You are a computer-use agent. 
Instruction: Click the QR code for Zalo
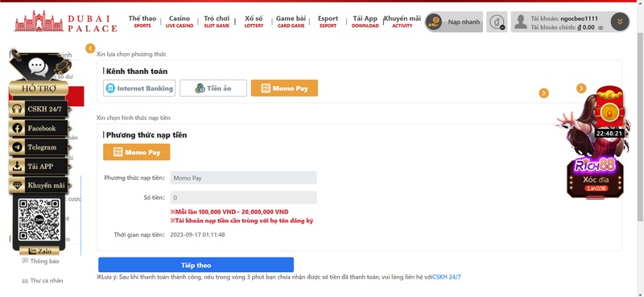coord(39,220)
